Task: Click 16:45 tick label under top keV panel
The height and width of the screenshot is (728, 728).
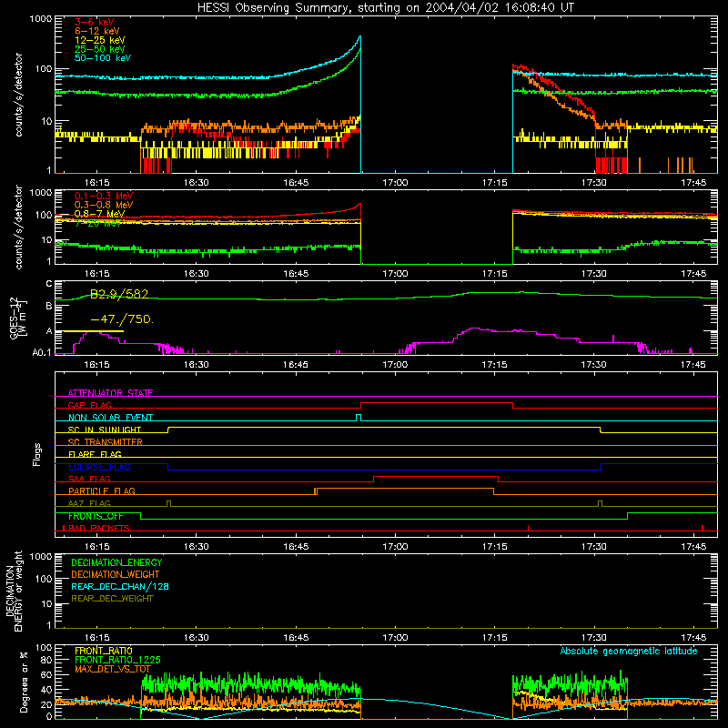Action: pyautogui.click(x=296, y=183)
